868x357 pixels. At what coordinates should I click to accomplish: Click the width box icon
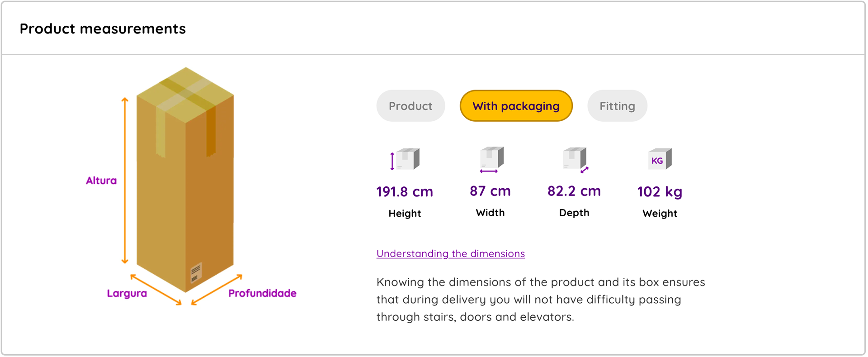coord(491,159)
